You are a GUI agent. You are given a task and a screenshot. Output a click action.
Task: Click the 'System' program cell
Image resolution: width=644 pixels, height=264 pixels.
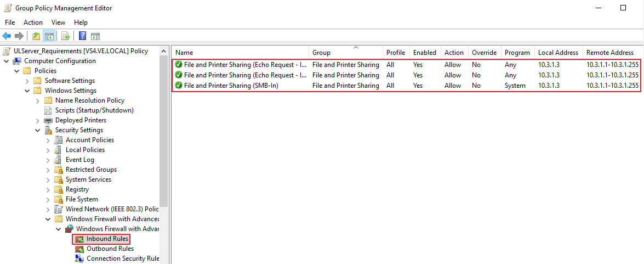click(515, 86)
